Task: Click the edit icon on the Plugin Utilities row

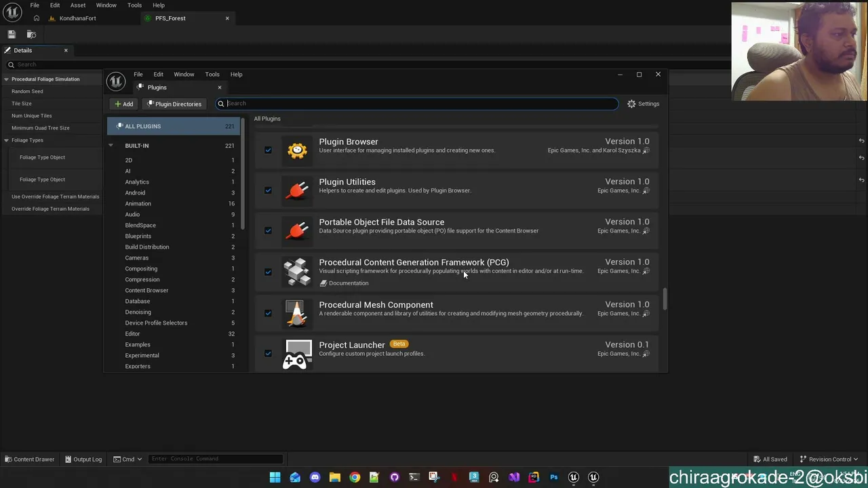Action: click(646, 190)
